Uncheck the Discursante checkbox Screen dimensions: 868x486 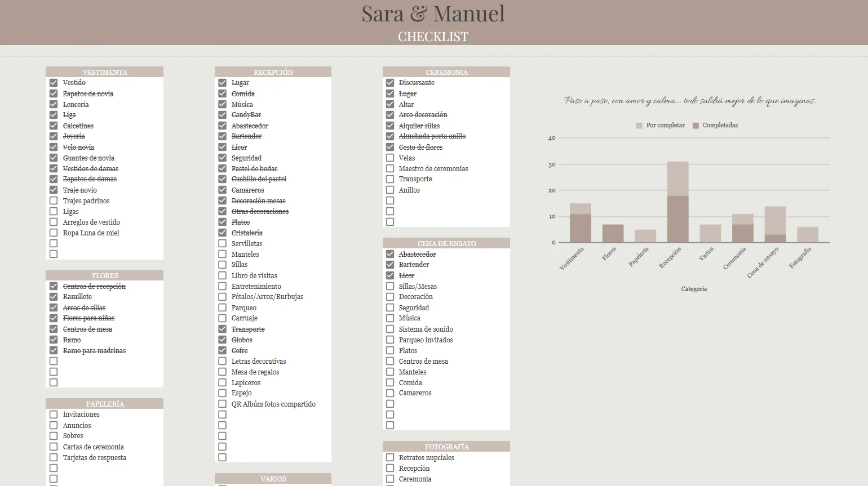pyautogui.click(x=390, y=83)
